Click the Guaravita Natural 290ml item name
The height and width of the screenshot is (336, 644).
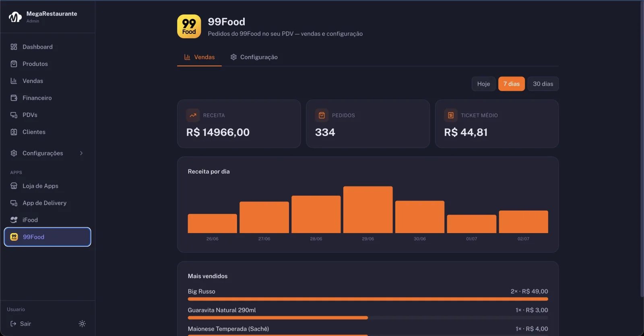click(x=222, y=310)
